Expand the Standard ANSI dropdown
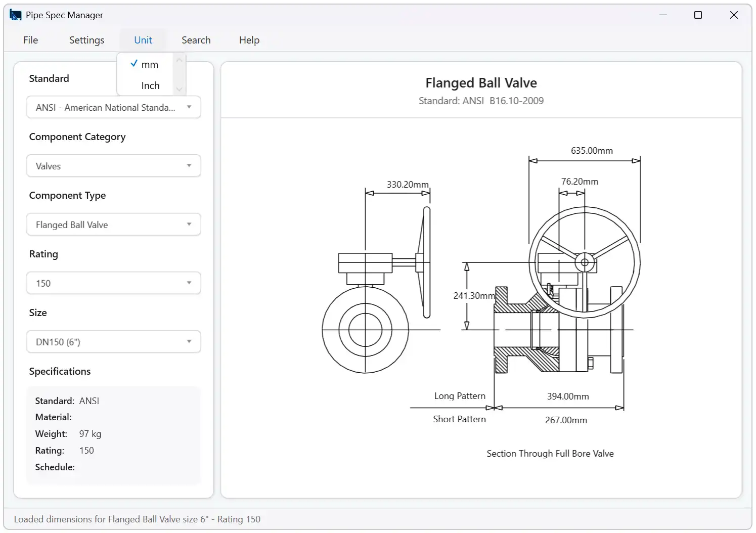Image resolution: width=756 pixels, height=533 pixels. [114, 107]
